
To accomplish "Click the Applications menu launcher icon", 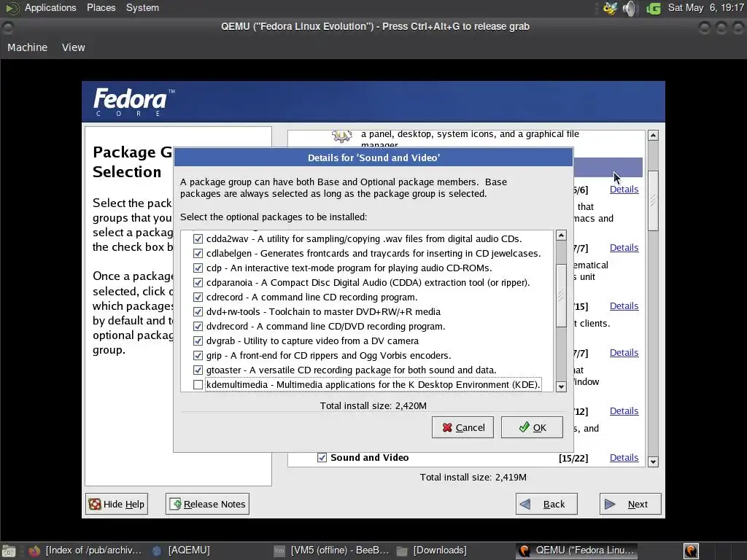I will click(12, 8).
